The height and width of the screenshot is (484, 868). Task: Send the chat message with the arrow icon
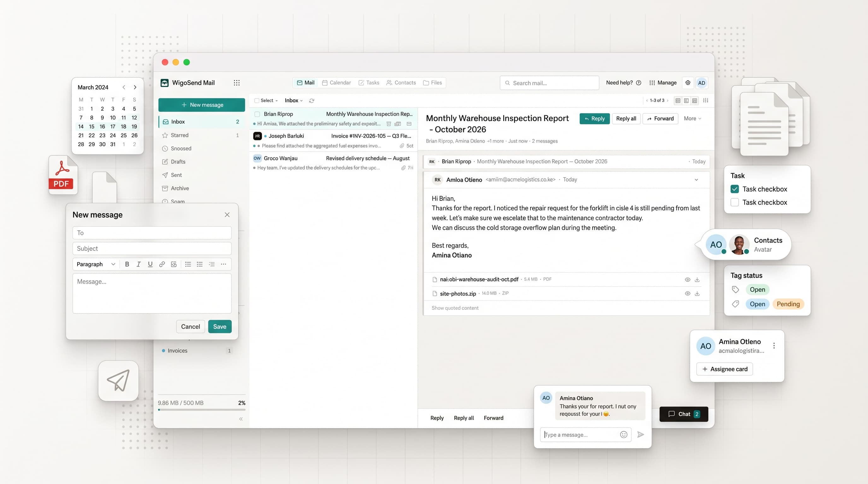[641, 435]
